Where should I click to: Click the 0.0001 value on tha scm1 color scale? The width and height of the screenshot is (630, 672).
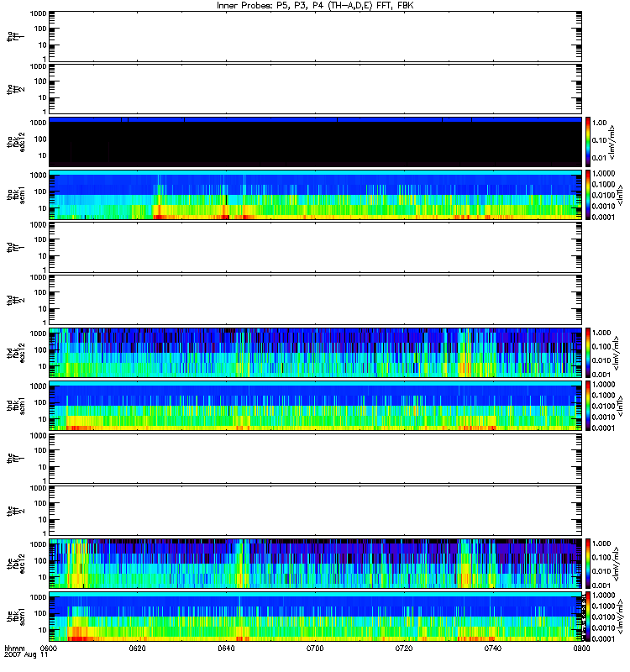pyautogui.click(x=603, y=217)
